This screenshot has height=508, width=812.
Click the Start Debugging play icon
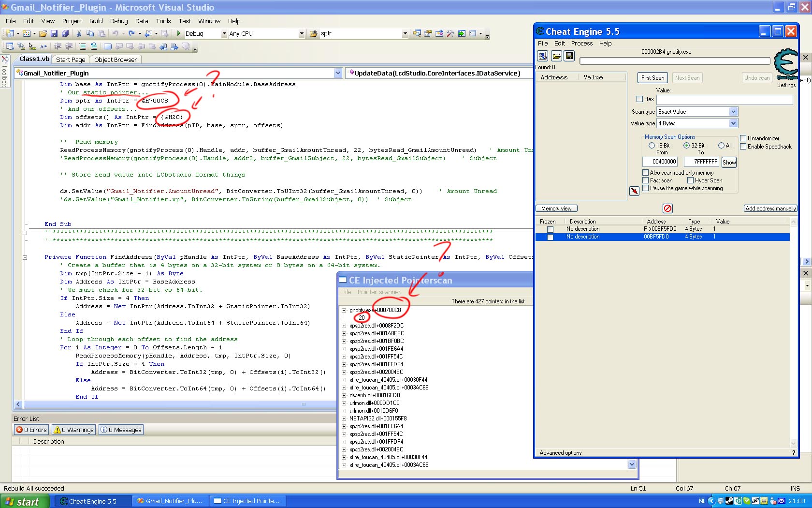tap(179, 33)
